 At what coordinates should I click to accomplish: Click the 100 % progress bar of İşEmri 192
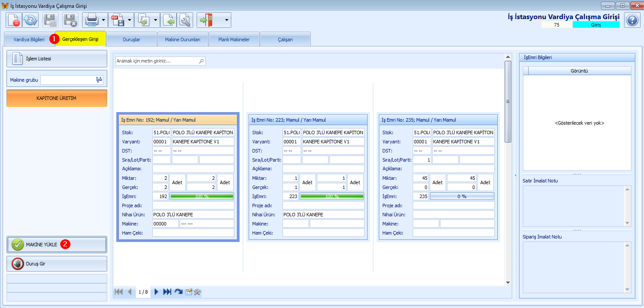tap(202, 196)
